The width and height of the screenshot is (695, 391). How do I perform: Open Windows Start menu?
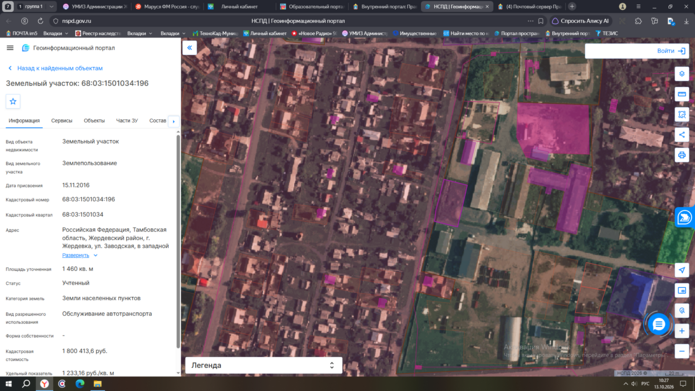coord(8,384)
